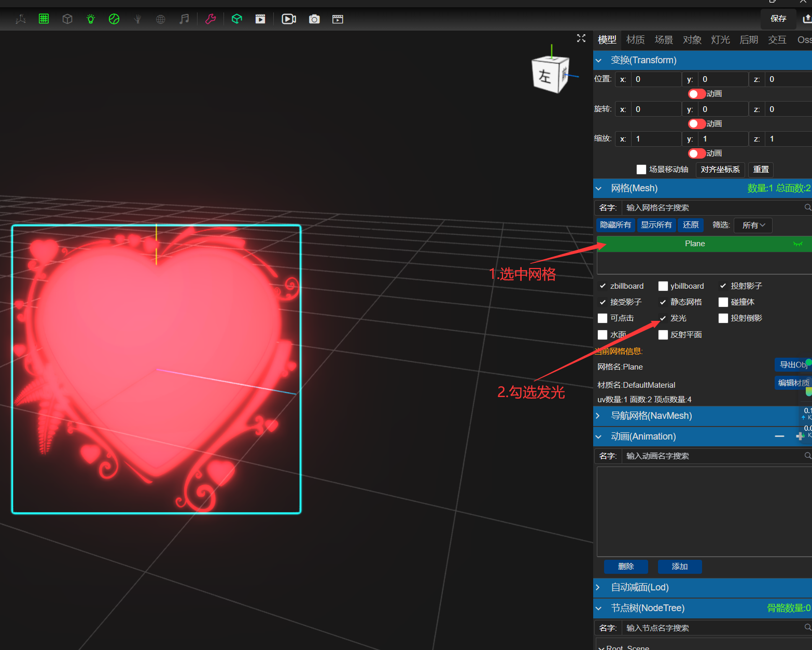This screenshot has width=812, height=650.
Task: Click the wireframe cube icon
Action: [x=67, y=19]
